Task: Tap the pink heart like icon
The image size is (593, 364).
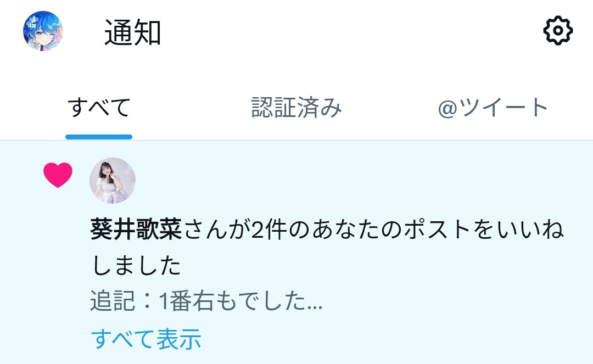Action: pyautogui.click(x=58, y=175)
